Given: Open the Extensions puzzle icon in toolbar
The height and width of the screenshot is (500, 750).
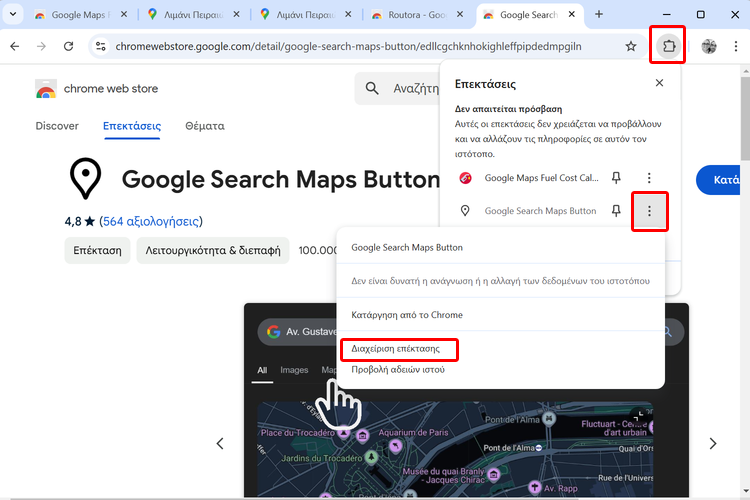Looking at the screenshot, I should 668,46.
